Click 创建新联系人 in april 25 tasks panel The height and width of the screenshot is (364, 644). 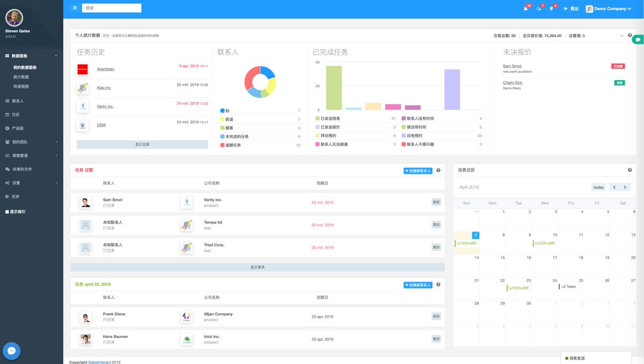[418, 285]
